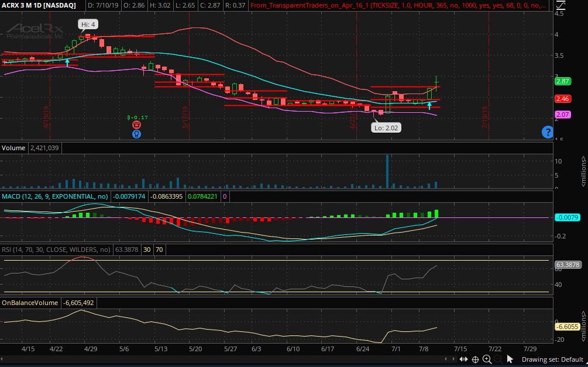Click the magenta 2.07 price tag
Viewport: 588px width, 367px height.
pos(562,115)
